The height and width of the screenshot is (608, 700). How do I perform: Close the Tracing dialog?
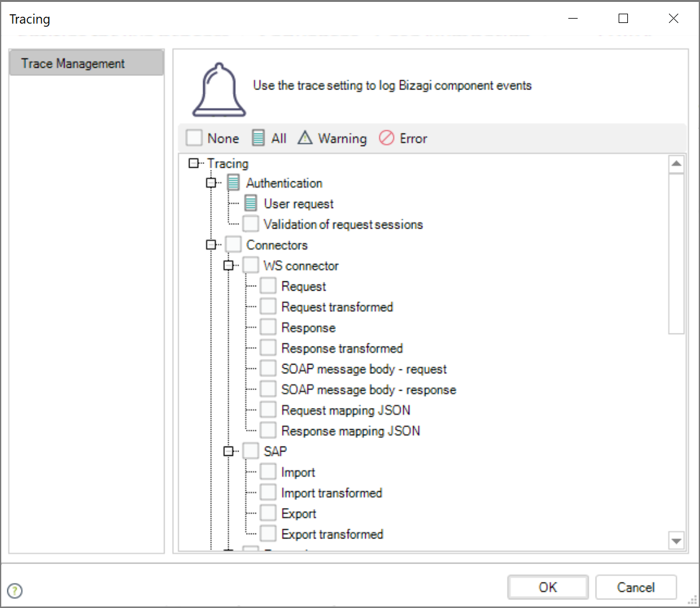pyautogui.click(x=674, y=18)
